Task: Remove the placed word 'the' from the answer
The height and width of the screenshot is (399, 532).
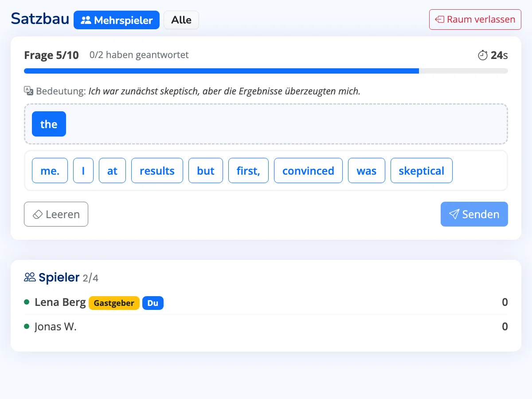Action: pyautogui.click(x=49, y=124)
